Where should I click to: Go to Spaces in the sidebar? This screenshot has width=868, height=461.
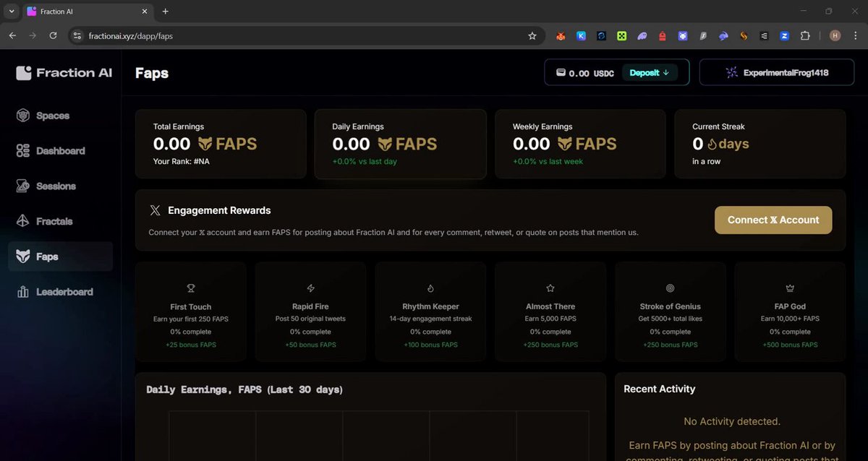click(60, 116)
